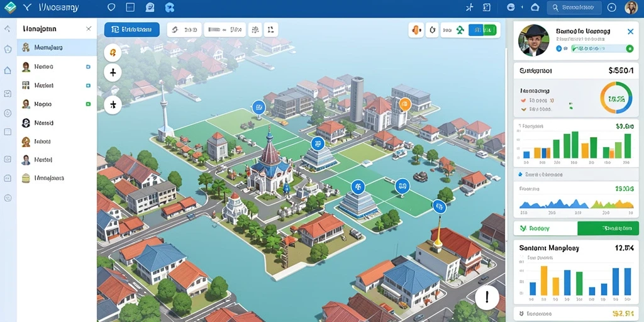The height and width of the screenshot is (322, 644).
Task: Click the home icon in top bar
Action: tap(535, 8)
